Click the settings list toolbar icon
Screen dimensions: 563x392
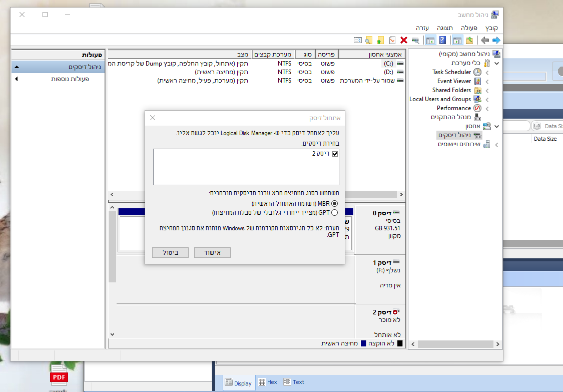pyautogui.click(x=358, y=40)
